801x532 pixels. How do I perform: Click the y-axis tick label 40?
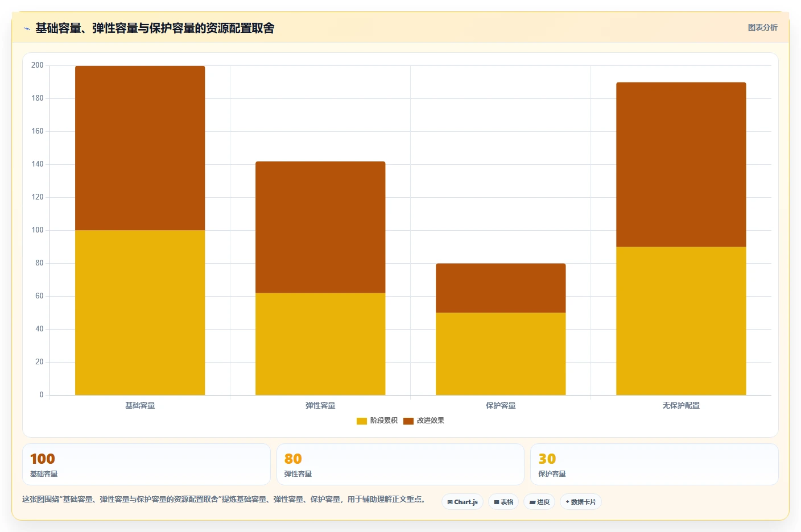click(39, 329)
